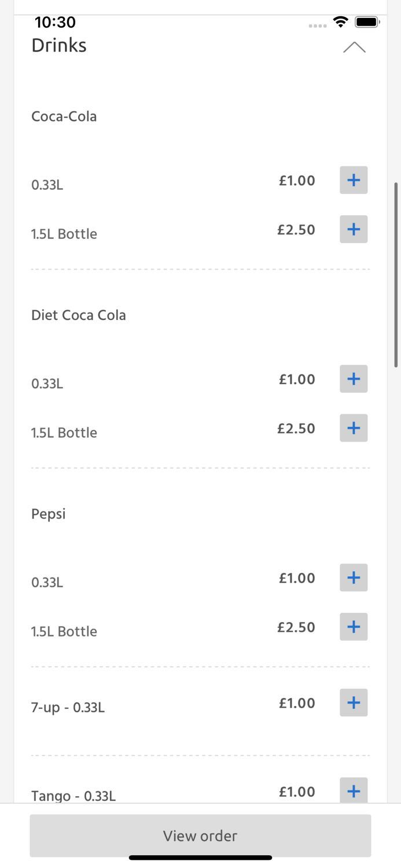This screenshot has height=868, width=401.
Task: Tap the £2.50 price for Pepsi 1.5L Bottle
Action: pyautogui.click(x=297, y=627)
